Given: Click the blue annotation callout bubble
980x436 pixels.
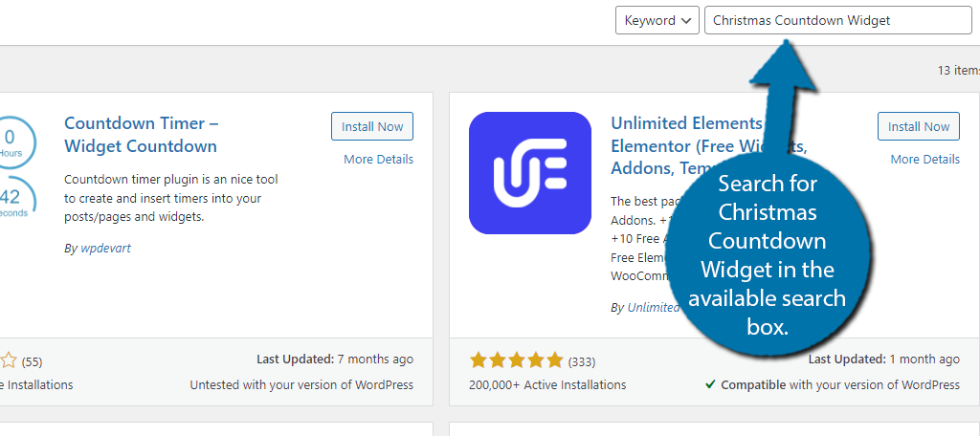Looking at the screenshot, I should point(767,255).
